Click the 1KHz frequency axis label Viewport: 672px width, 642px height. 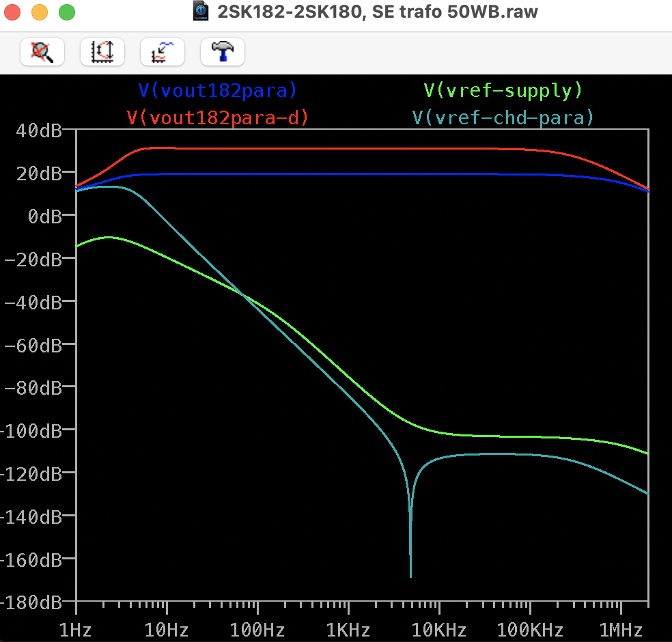348,630
